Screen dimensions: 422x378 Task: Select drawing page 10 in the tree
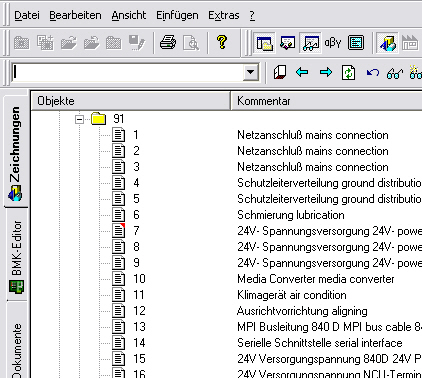coord(139,279)
